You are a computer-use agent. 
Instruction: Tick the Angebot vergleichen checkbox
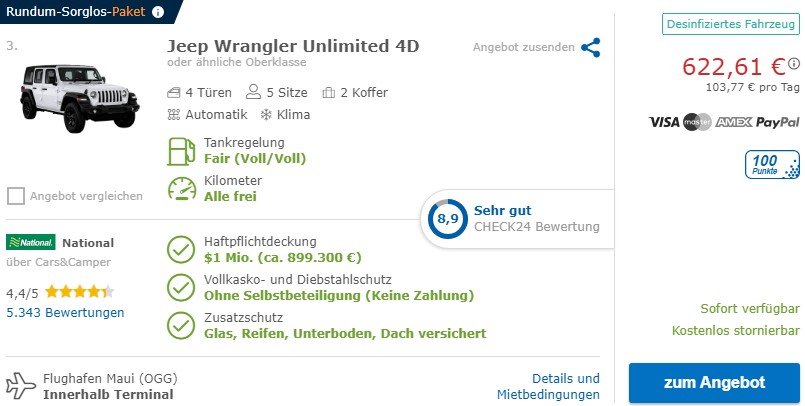click(16, 196)
